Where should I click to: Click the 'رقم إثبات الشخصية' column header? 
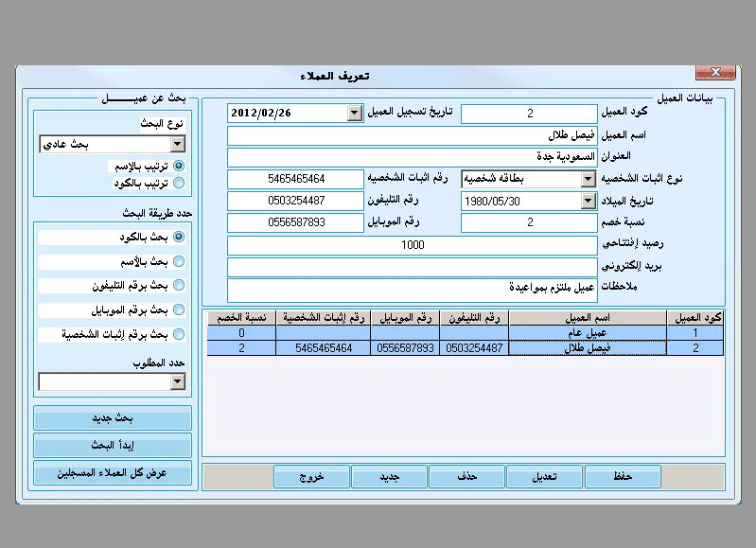tap(324, 317)
